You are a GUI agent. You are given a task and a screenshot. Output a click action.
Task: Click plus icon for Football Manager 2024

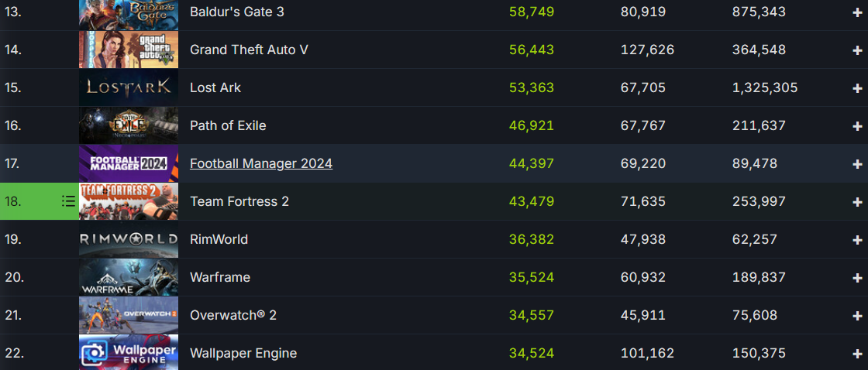(x=857, y=164)
